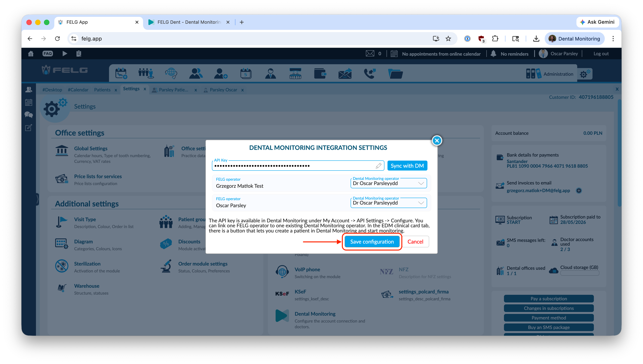Open the sidebar patients icon
The width and height of the screenshot is (643, 364).
click(29, 89)
